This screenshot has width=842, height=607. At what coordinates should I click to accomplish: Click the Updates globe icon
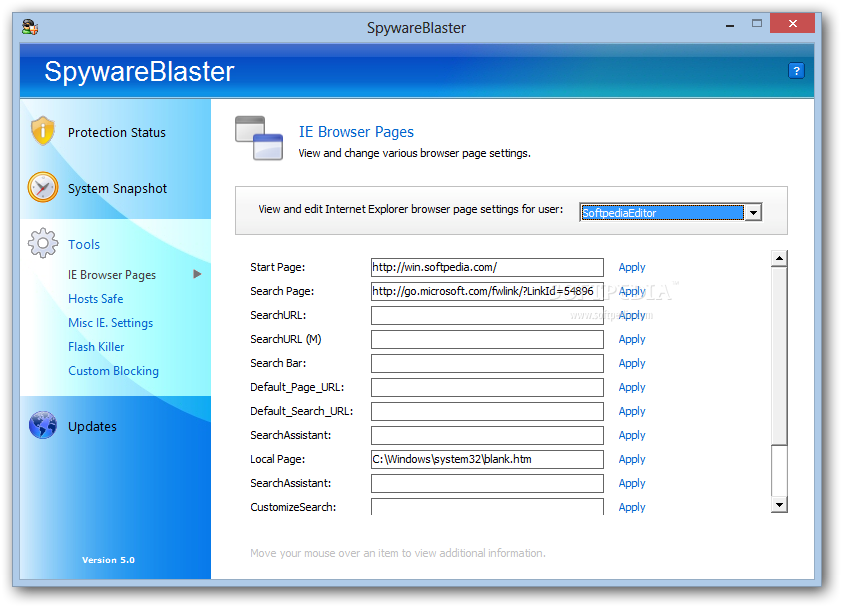43,425
